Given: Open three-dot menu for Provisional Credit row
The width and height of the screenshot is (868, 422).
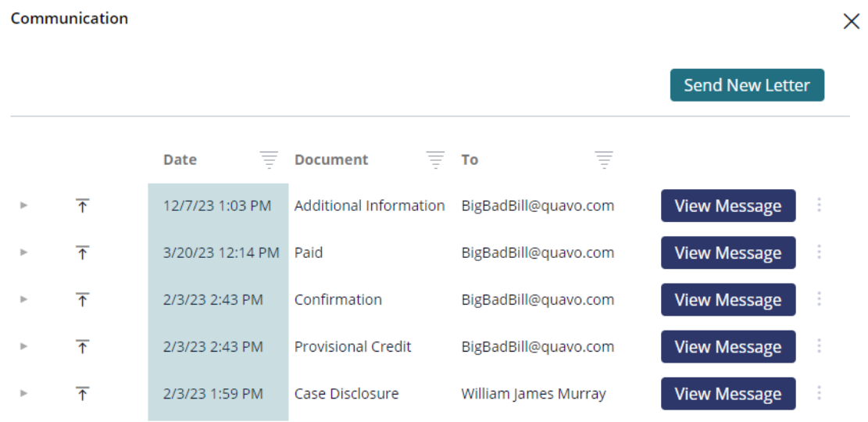Looking at the screenshot, I should tap(820, 346).
